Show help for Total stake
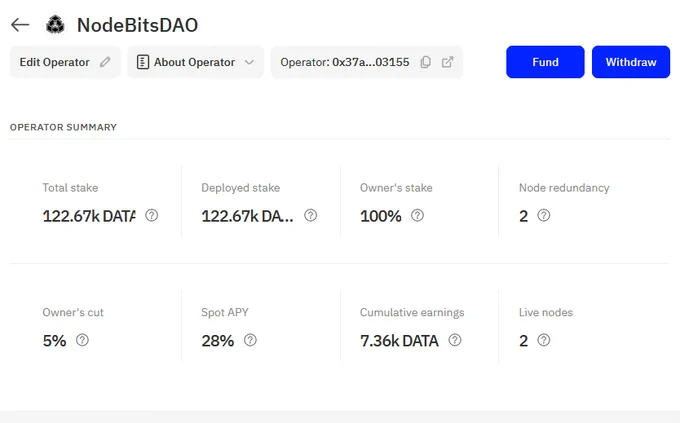The height and width of the screenshot is (423, 680). pos(151,215)
